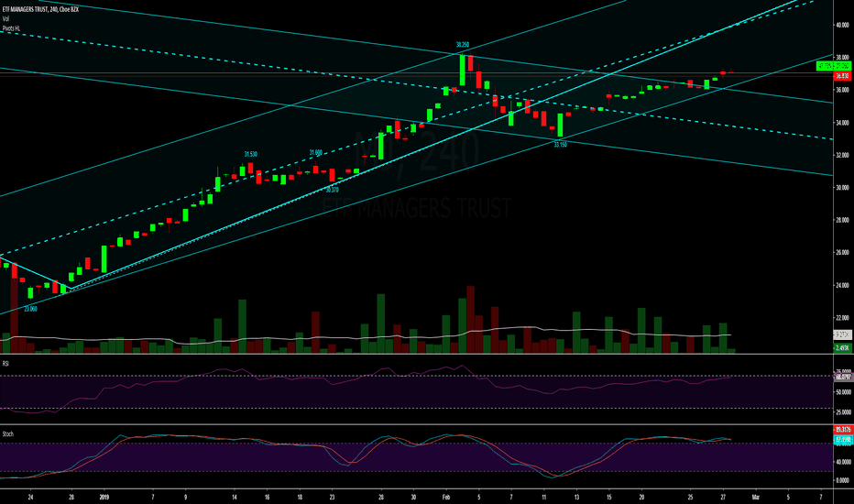
Task: Click the 40.0000 level on the Stoch axis
Action: [x=843, y=462]
